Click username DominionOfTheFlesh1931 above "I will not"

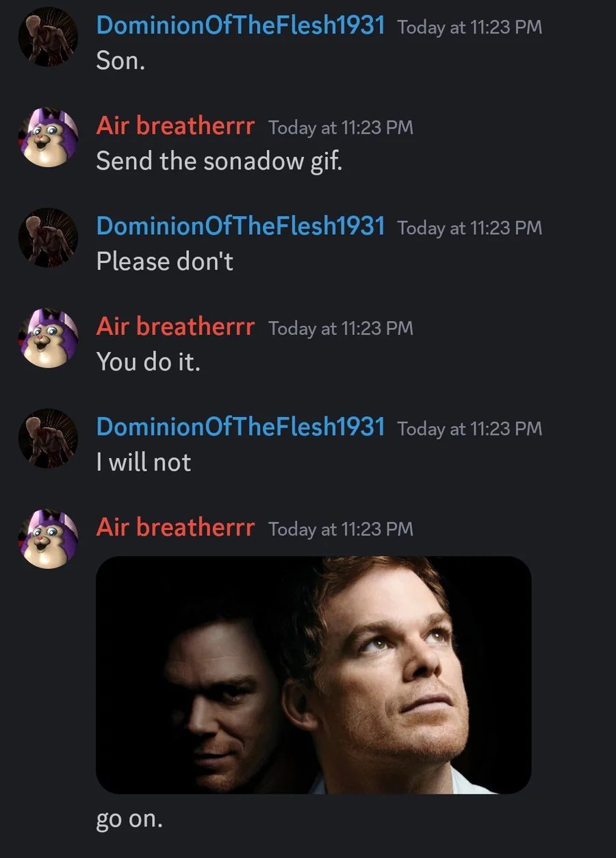click(240, 427)
